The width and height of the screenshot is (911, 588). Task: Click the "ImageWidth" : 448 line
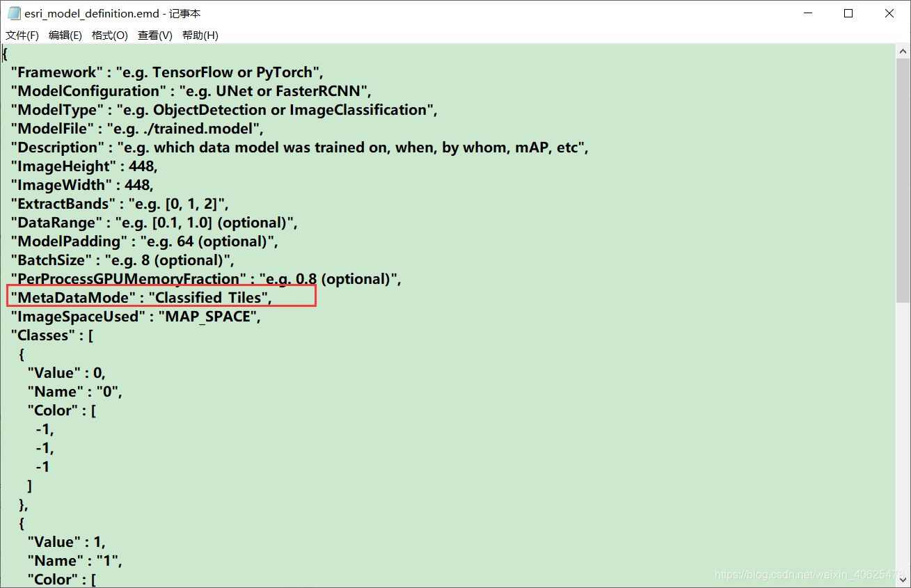click(81, 185)
